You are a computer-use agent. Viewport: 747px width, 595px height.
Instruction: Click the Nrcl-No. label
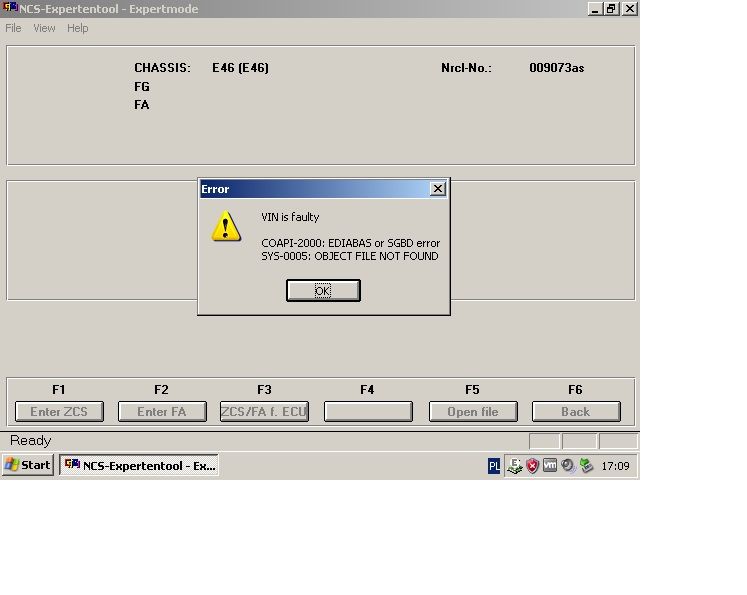click(466, 68)
